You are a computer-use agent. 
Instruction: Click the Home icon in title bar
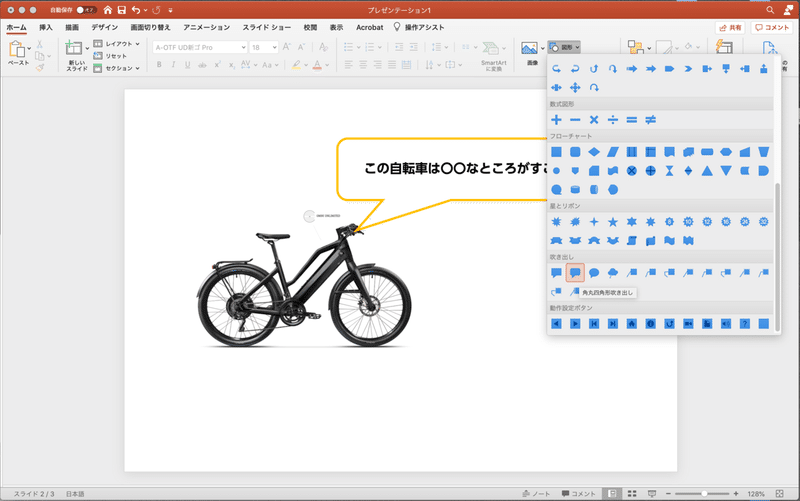107,10
